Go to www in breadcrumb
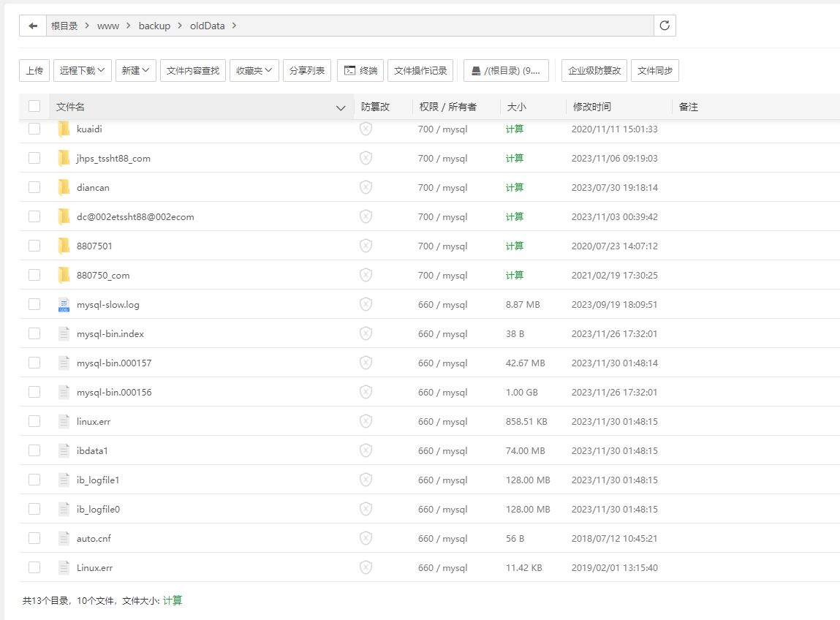Image resolution: width=840 pixels, height=620 pixels. pyautogui.click(x=108, y=26)
